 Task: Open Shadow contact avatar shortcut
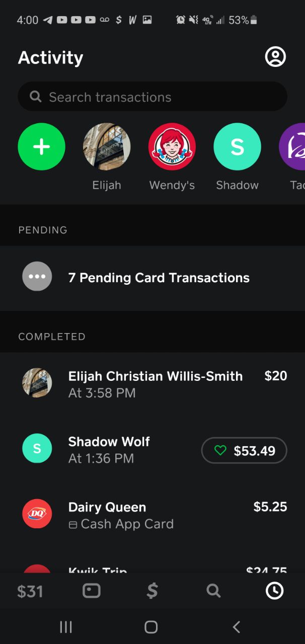pos(237,146)
